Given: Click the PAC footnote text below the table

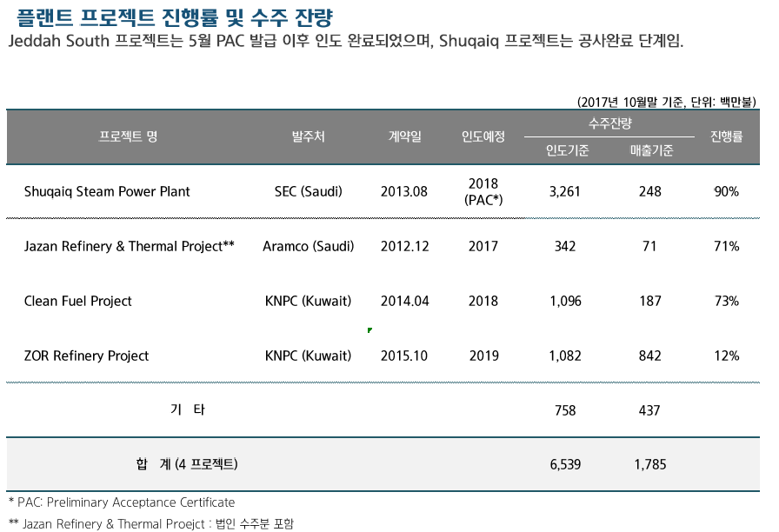Looking at the screenshot, I should (122, 502).
